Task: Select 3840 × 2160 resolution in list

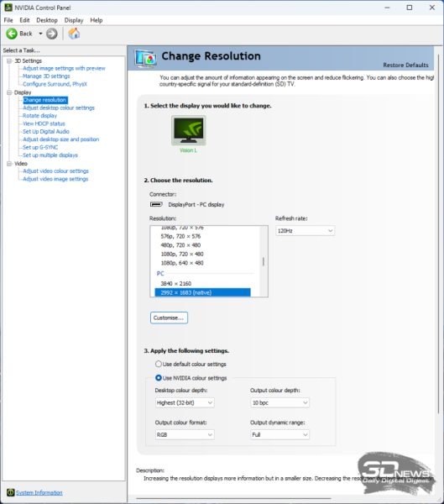Action: point(176,284)
